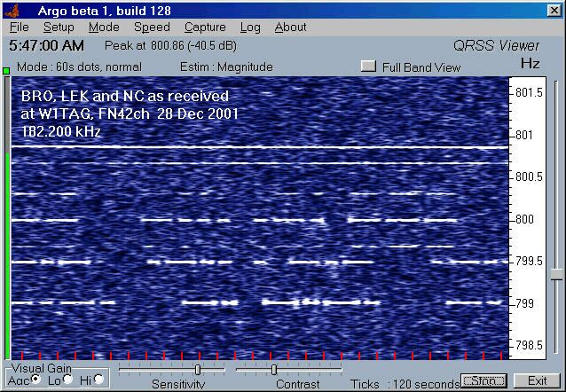566x392 pixels.
Task: Open the Setup menu
Action: pyautogui.click(x=59, y=27)
